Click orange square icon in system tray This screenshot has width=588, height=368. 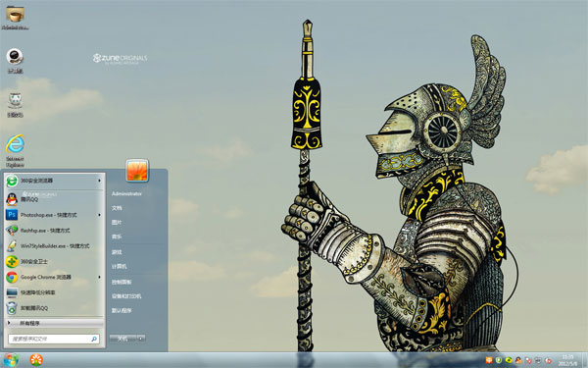tap(489, 360)
